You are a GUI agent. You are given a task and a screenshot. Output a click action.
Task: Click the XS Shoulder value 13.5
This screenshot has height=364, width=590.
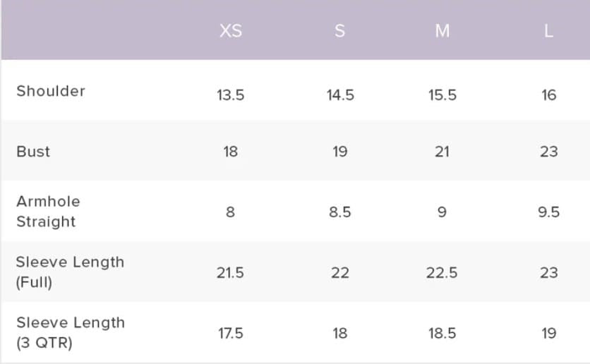tap(230, 95)
